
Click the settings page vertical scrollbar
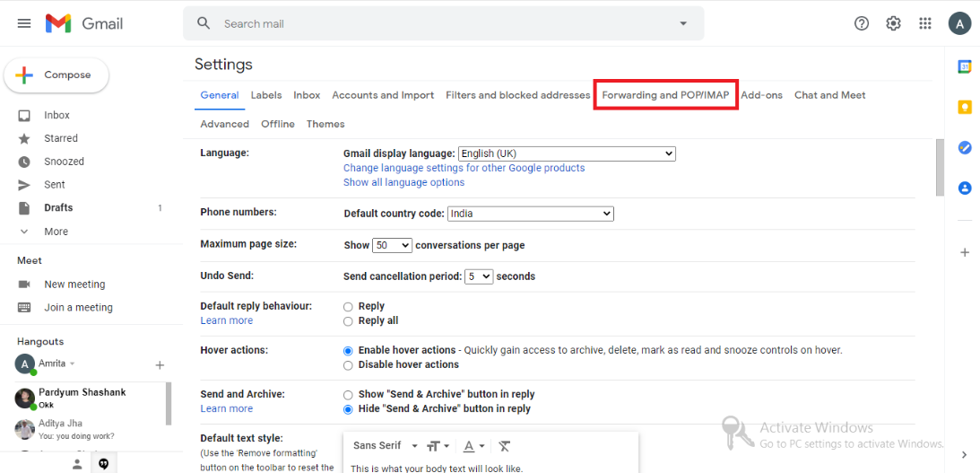[940, 168]
